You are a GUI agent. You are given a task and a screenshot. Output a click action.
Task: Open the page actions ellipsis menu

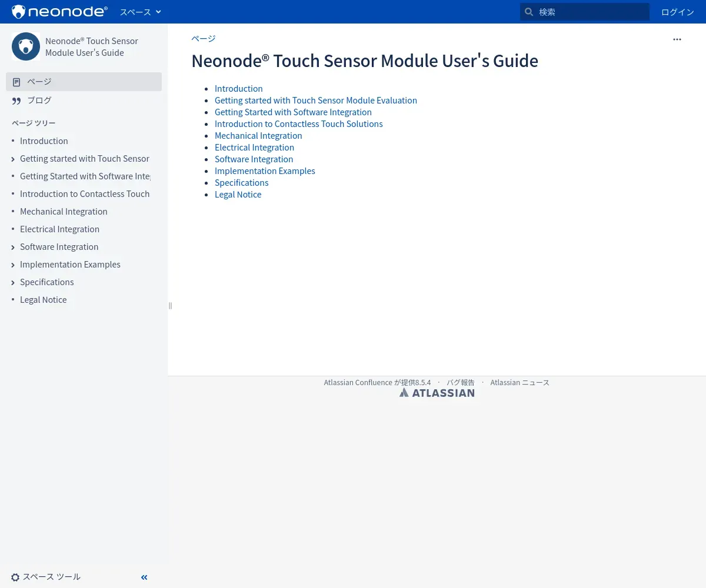pos(677,39)
